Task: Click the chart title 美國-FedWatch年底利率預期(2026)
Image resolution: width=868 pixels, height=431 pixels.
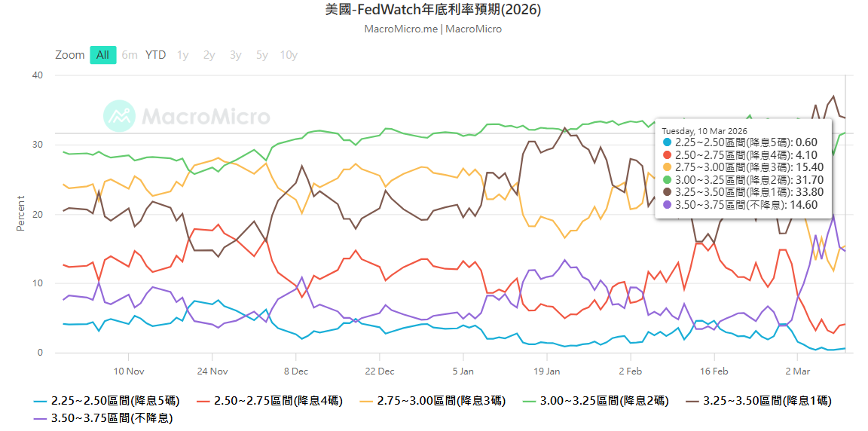Action: click(x=433, y=10)
